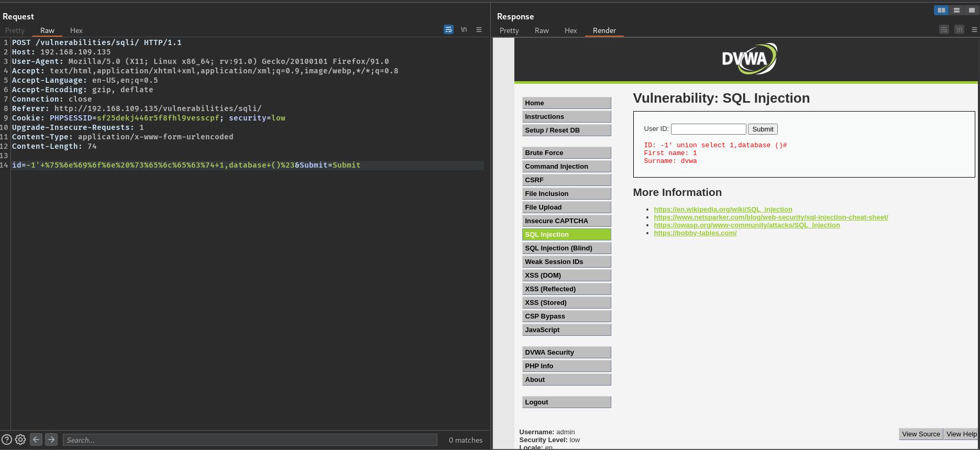Open XSS (DOM) menu item
This screenshot has width=980, height=450.
566,276
